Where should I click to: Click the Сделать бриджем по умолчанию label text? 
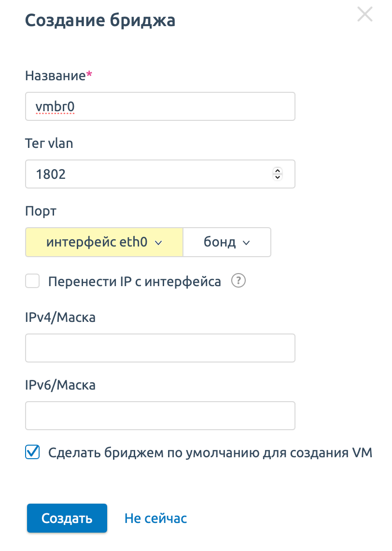coord(210,452)
